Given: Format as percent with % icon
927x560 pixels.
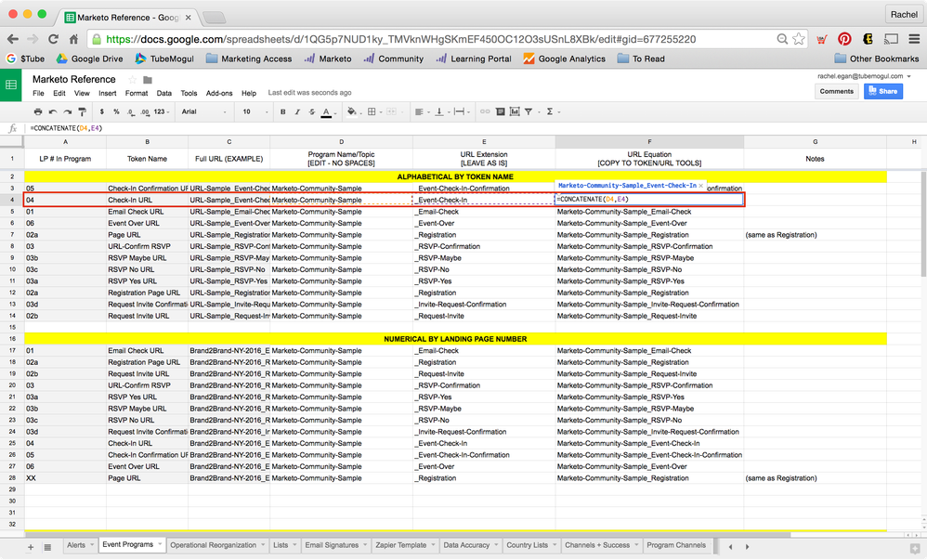Looking at the screenshot, I should (116, 111).
